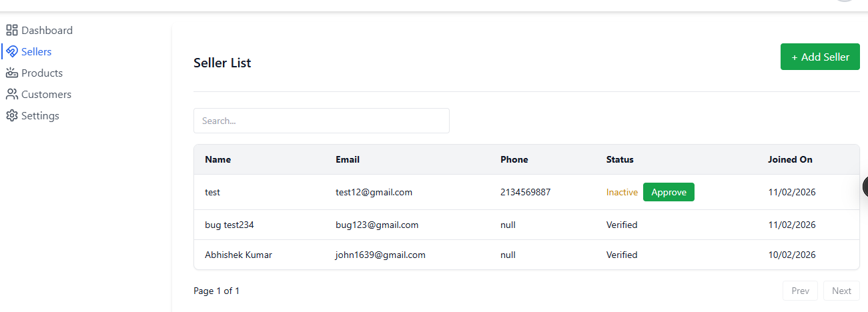The height and width of the screenshot is (312, 868).
Task: Click the Prev pagination button
Action: point(800,291)
